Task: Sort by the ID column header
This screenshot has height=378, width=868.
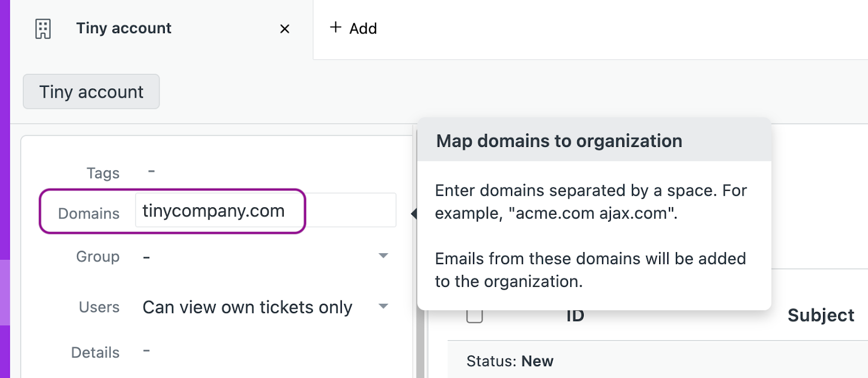Action: tap(575, 316)
